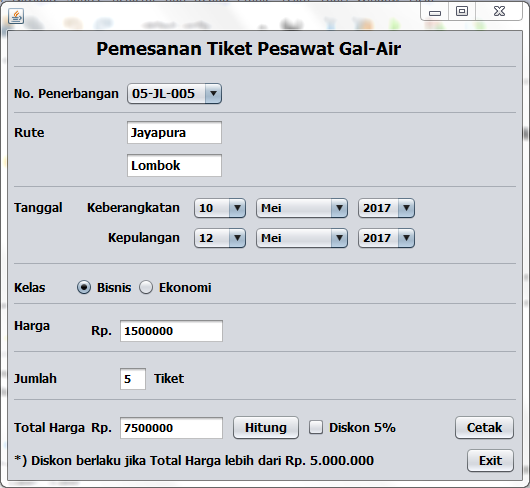The height and width of the screenshot is (488, 530).
Task: Open the No. Penerbangan 05-JL-005 dropdown
Action: click(174, 94)
